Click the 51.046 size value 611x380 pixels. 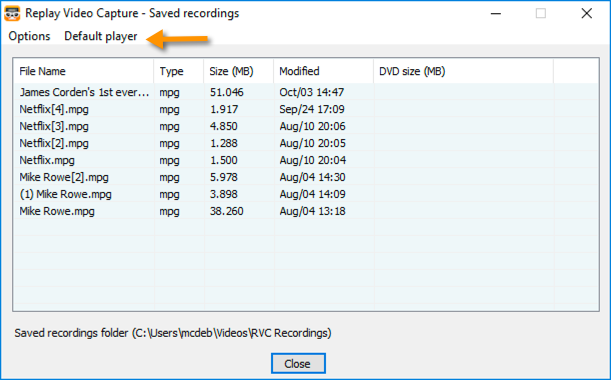coord(226,92)
